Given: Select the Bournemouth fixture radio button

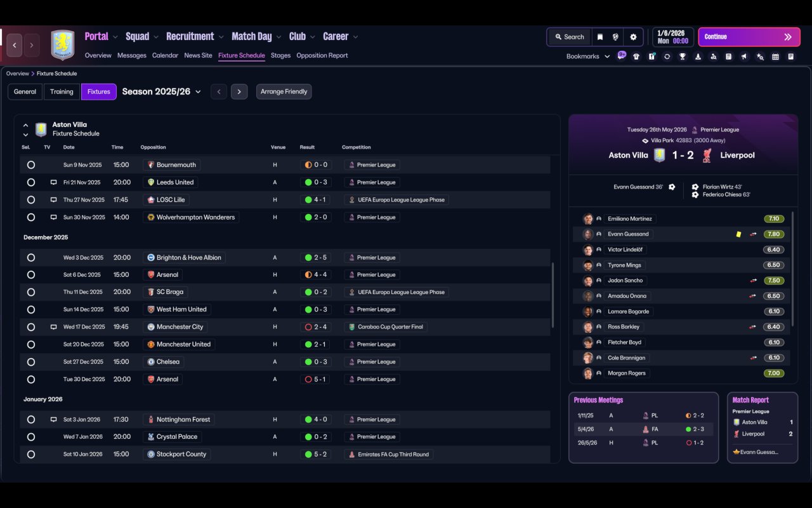Looking at the screenshot, I should (31, 165).
